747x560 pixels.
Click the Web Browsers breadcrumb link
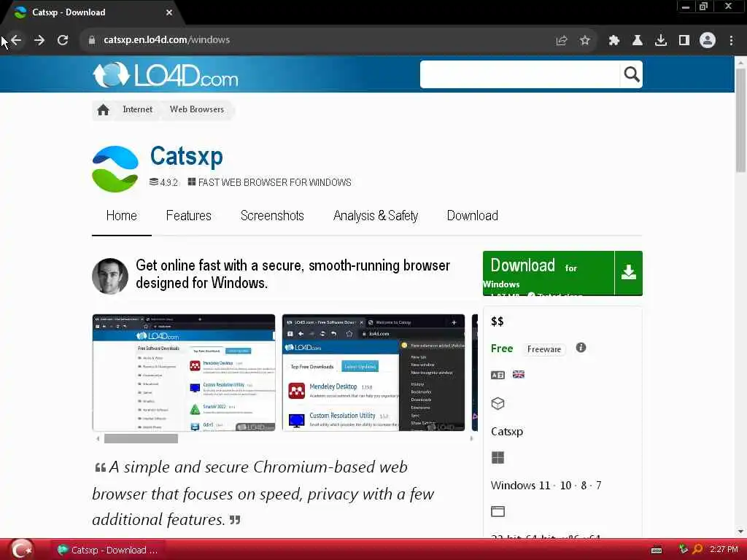coord(197,109)
